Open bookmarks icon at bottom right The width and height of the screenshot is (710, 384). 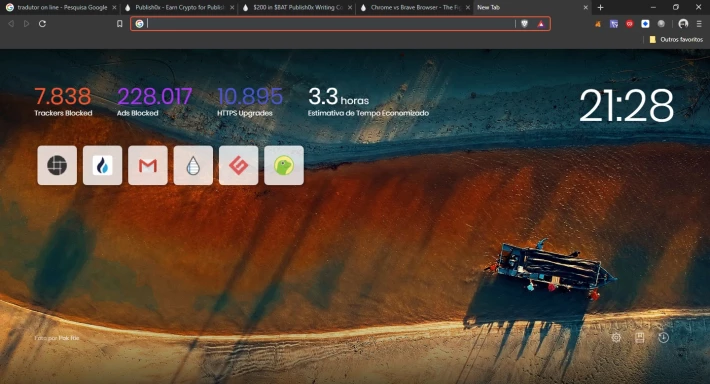coord(639,337)
